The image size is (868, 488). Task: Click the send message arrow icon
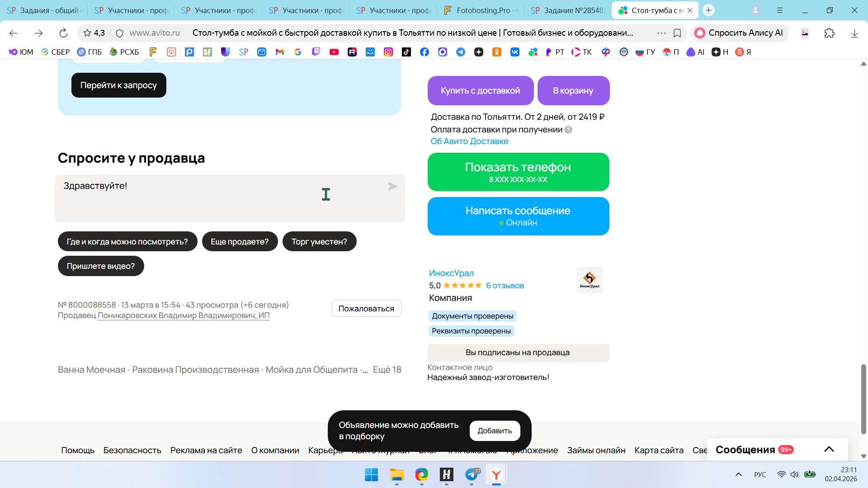click(x=392, y=187)
